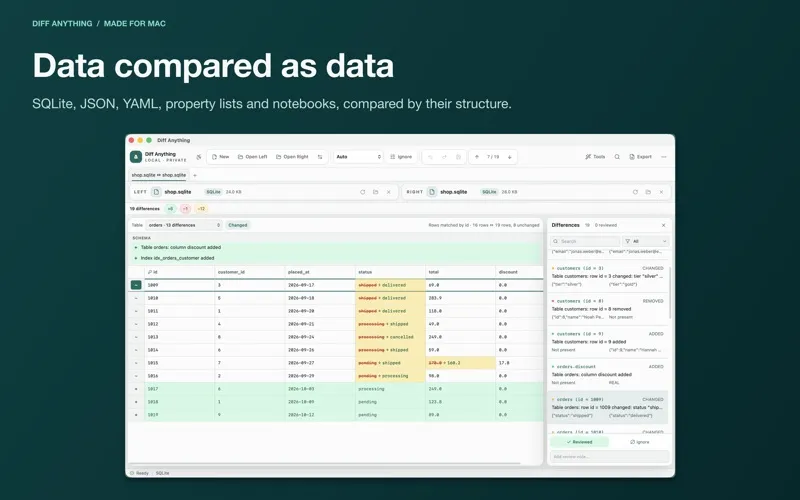Select the customers (id = 9) added entry
Image resolution: width=800 pixels, height=500 pixels.
[608, 341]
